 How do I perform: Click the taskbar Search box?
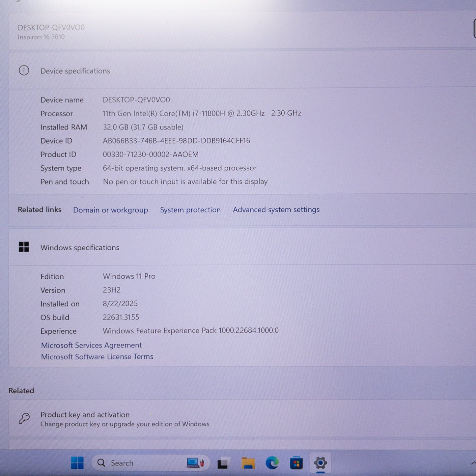pyautogui.click(x=138, y=463)
